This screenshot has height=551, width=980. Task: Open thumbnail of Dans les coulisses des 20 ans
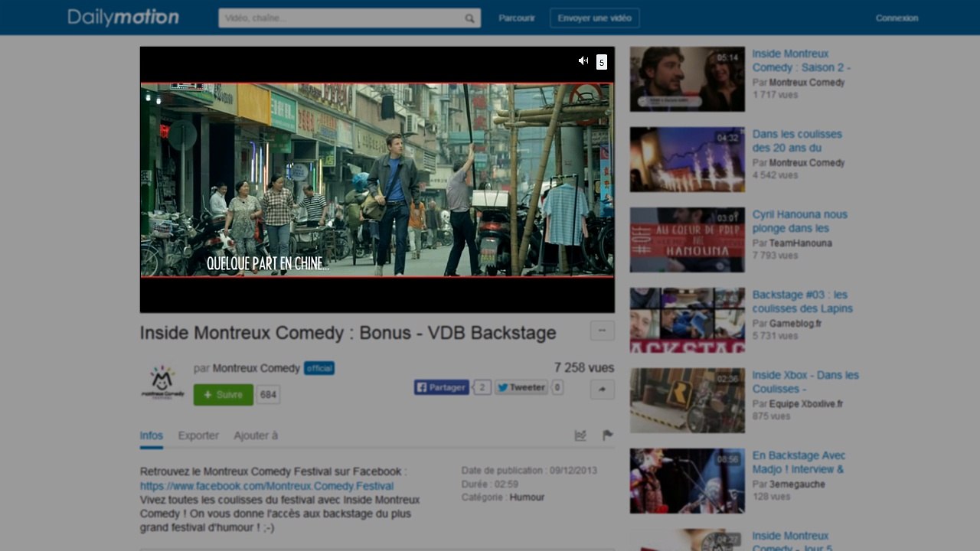tap(688, 159)
